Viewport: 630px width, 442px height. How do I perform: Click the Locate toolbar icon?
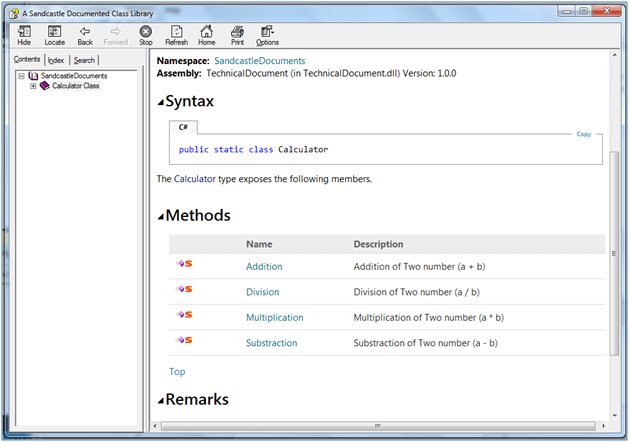[55, 35]
